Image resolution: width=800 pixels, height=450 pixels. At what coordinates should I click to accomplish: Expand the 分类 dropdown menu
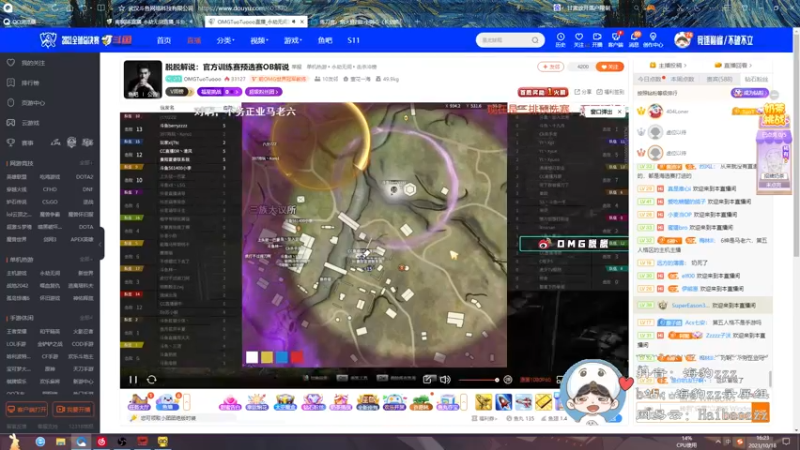coord(225,40)
